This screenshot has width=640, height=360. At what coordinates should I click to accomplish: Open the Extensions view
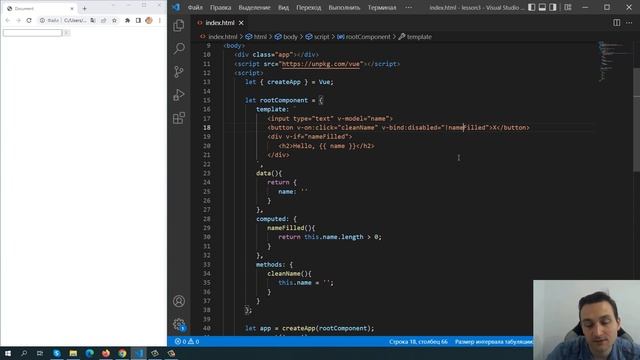[x=179, y=118]
